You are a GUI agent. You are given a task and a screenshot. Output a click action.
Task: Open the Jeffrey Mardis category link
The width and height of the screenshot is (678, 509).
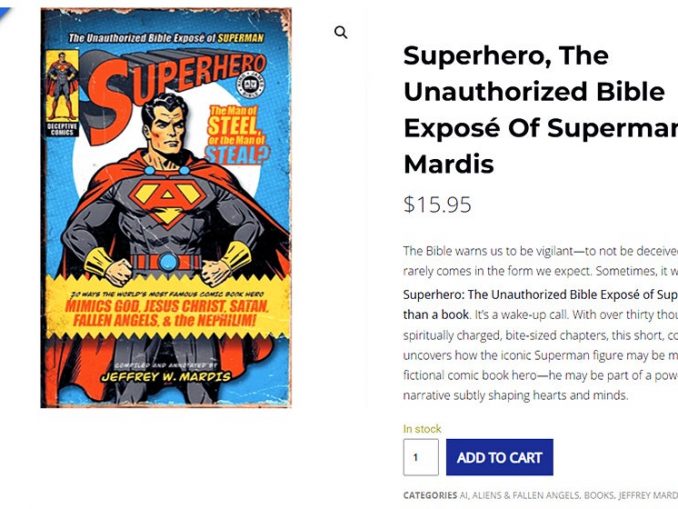pyautogui.click(x=649, y=495)
